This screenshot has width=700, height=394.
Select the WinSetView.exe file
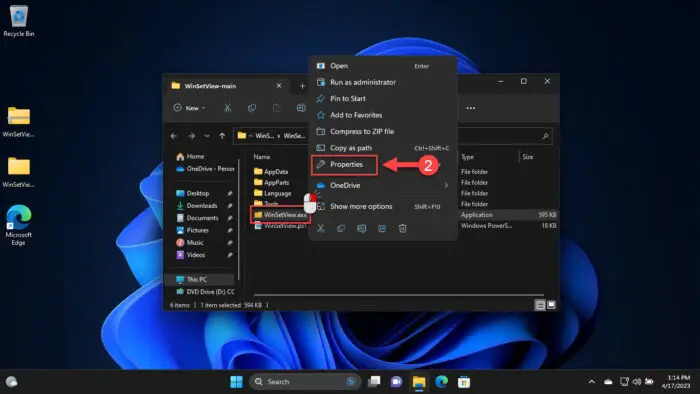coord(280,215)
